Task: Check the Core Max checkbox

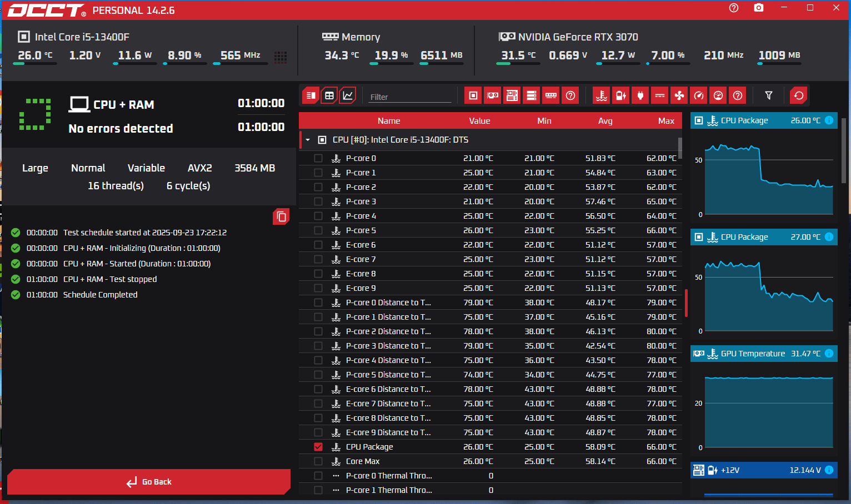Action: [x=318, y=461]
